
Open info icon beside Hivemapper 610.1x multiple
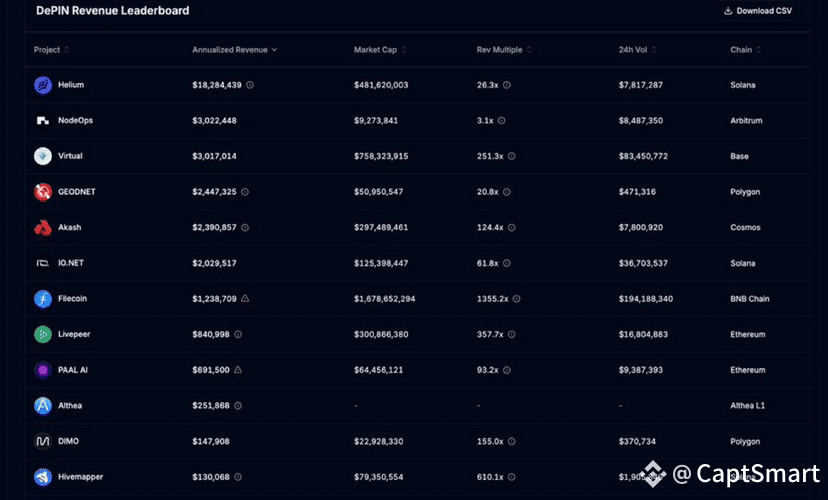pos(512,477)
